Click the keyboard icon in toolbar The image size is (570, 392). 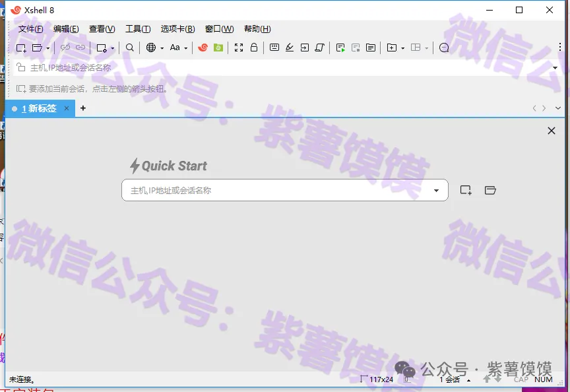[x=274, y=48]
